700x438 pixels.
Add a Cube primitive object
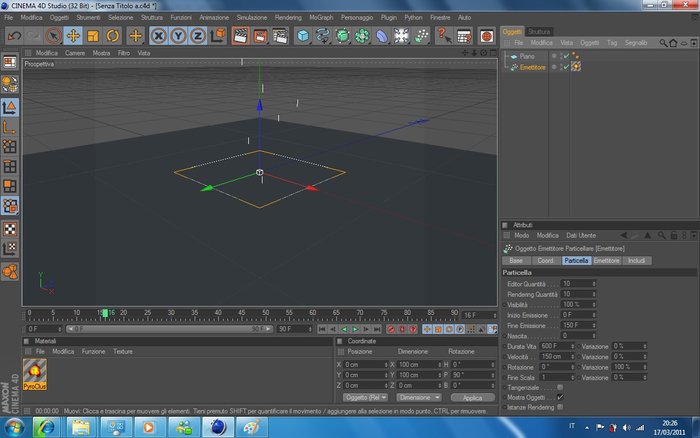click(x=303, y=36)
